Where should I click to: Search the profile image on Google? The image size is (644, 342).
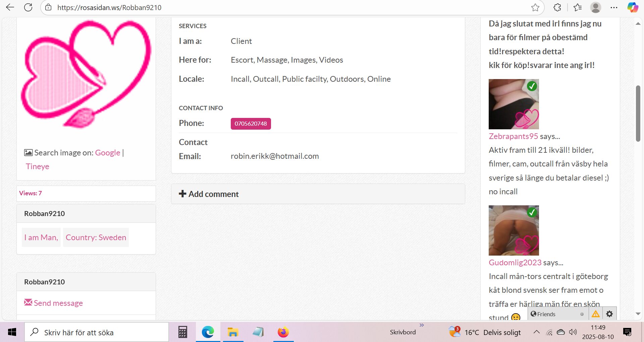107,153
